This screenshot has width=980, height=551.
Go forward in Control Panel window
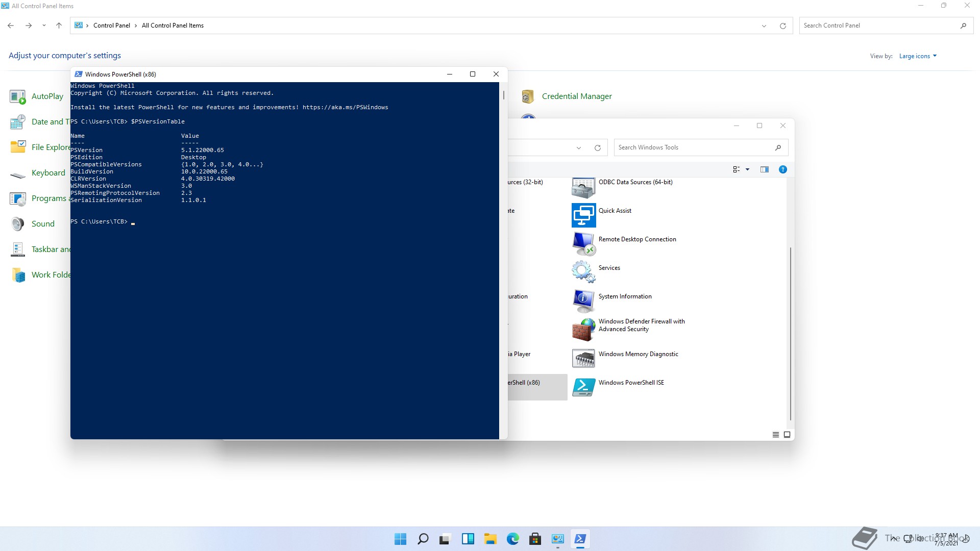pos(29,26)
